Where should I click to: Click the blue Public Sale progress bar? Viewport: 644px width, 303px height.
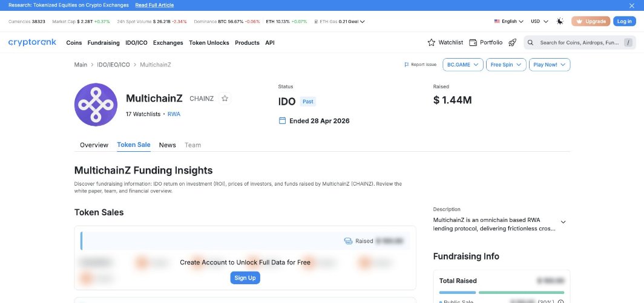tap(458, 293)
